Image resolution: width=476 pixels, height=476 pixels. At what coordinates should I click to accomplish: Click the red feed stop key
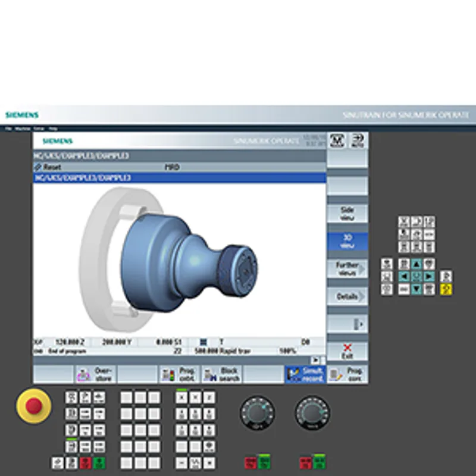click(305, 463)
